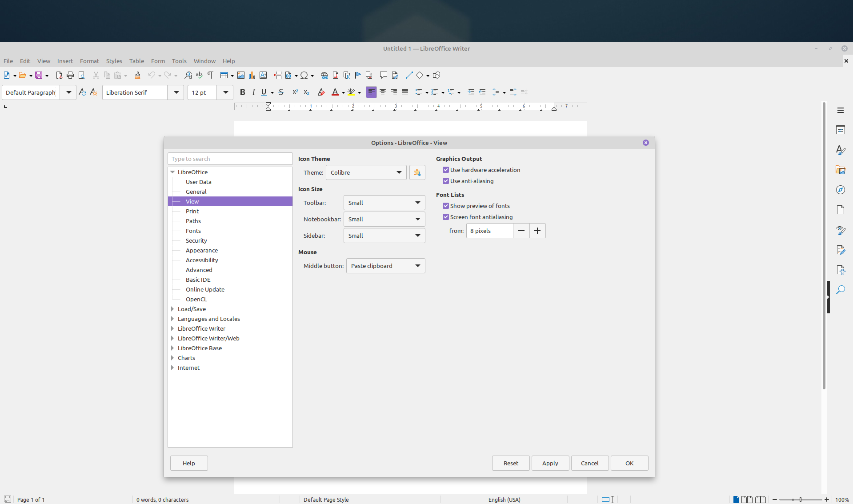Click the Print icon in toolbar
The width and height of the screenshot is (853, 504).
point(70,76)
